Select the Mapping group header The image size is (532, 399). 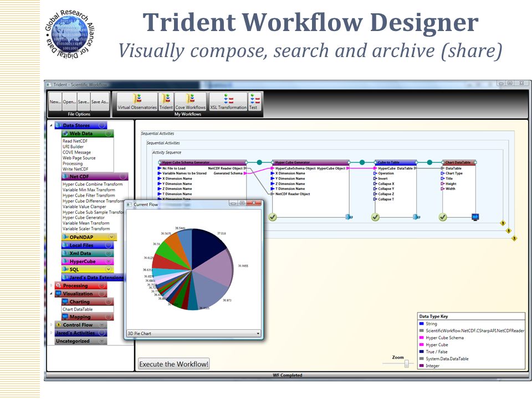[88, 317]
